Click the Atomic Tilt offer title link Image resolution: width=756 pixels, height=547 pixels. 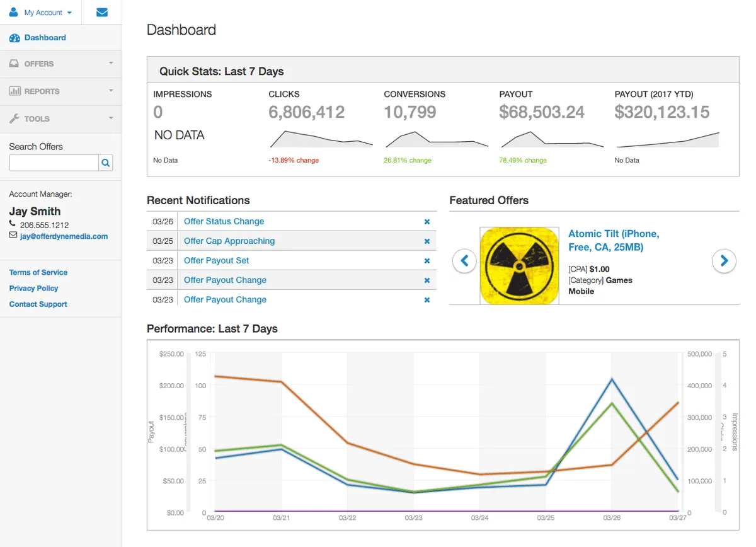613,240
